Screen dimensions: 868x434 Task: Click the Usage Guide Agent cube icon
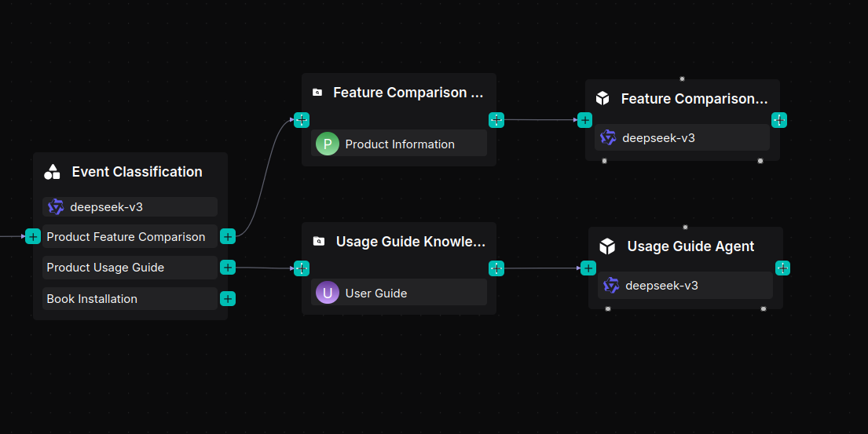(607, 246)
